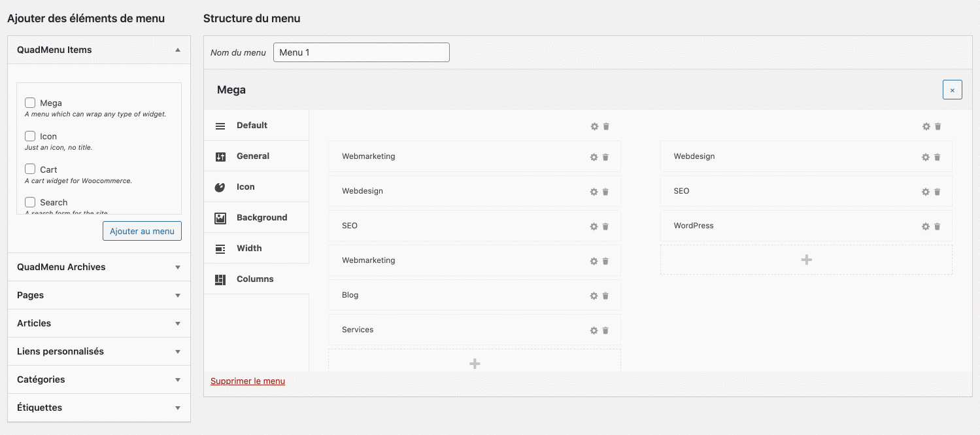This screenshot has height=435, width=980.
Task: Click the plus icon to add right-column item
Action: [x=806, y=260]
